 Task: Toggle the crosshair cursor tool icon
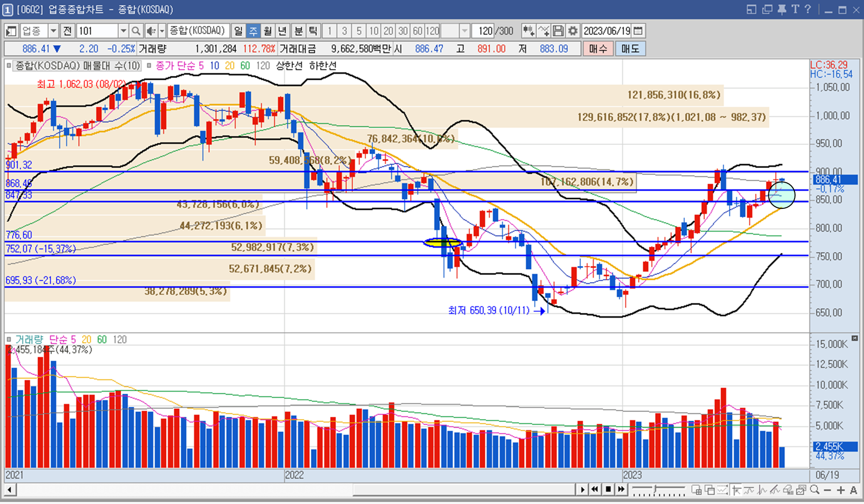point(736,490)
